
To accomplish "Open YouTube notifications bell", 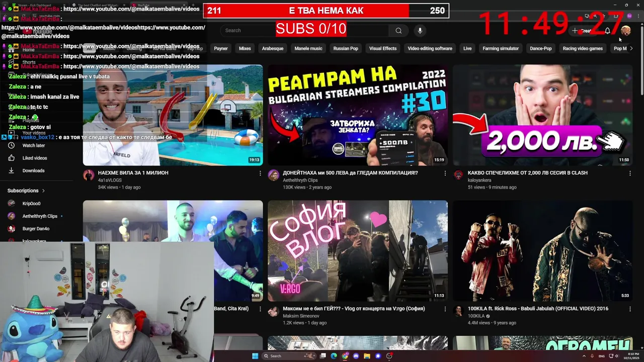I will point(607,31).
